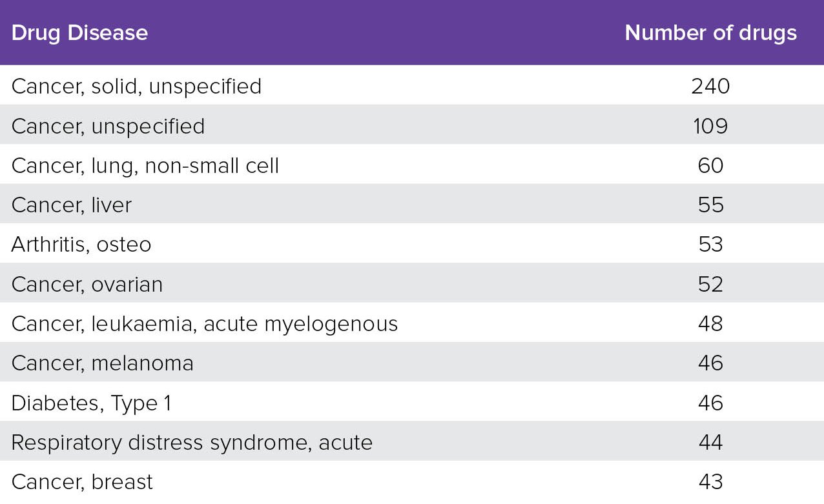Select the drug count 48
This screenshot has width=824, height=504.
[x=710, y=323]
